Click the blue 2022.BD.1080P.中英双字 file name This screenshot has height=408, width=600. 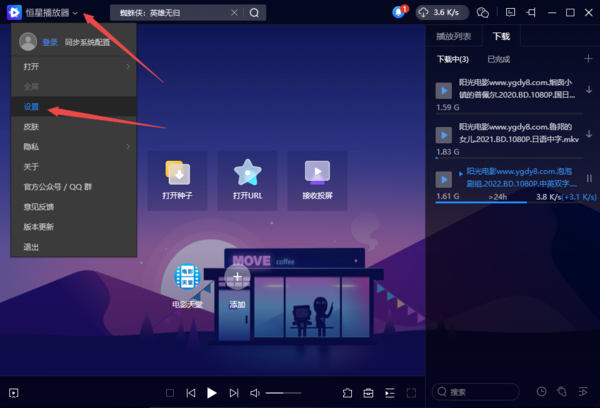point(521,177)
